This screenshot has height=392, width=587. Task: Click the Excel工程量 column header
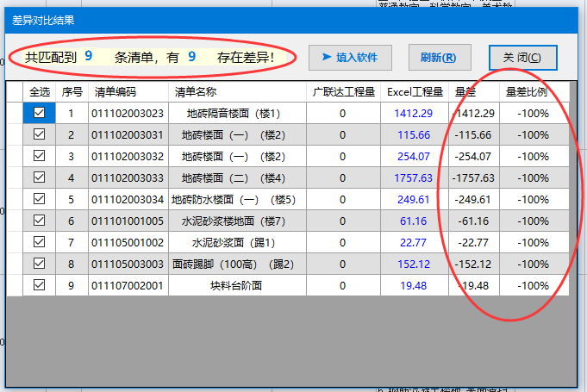[x=415, y=91]
